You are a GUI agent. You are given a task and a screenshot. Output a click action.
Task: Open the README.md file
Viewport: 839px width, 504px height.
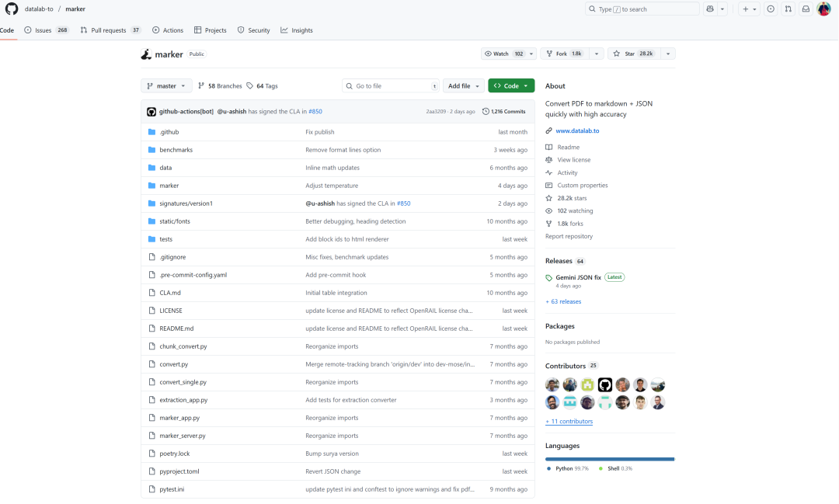176,328
